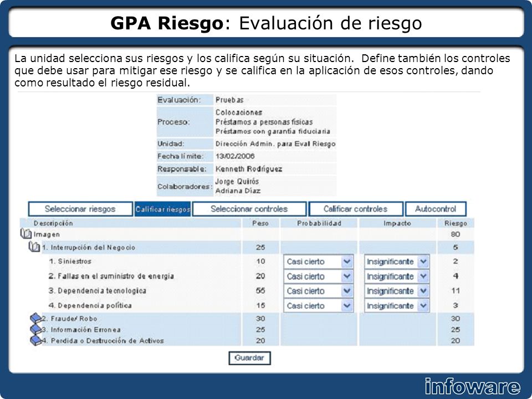Screen dimensions: 532x399
Task: Click peso value 55 for Dependencia tecnologica
Action: point(260,291)
